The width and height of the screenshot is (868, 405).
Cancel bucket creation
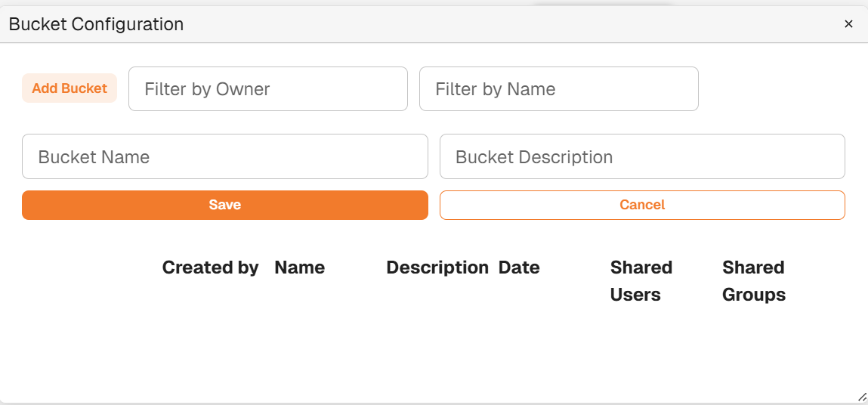642,205
